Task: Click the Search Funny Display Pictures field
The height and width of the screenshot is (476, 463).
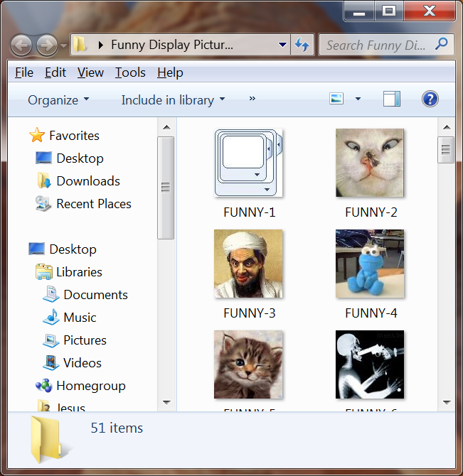Action: pyautogui.click(x=376, y=45)
